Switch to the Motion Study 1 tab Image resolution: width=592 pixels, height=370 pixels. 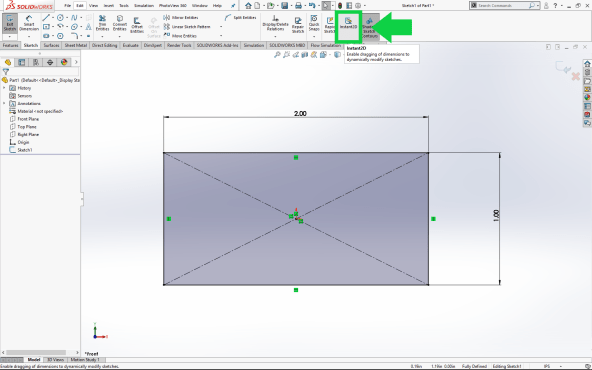click(85, 360)
